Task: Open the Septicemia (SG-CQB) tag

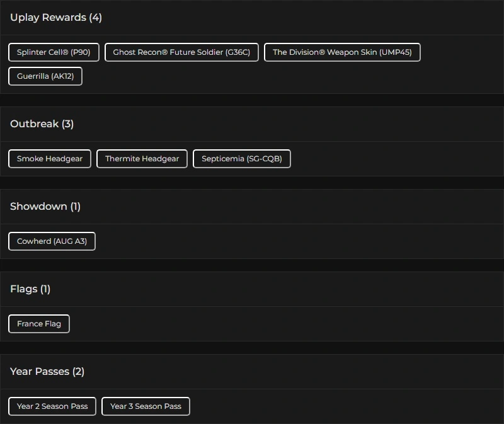Action: click(x=242, y=159)
